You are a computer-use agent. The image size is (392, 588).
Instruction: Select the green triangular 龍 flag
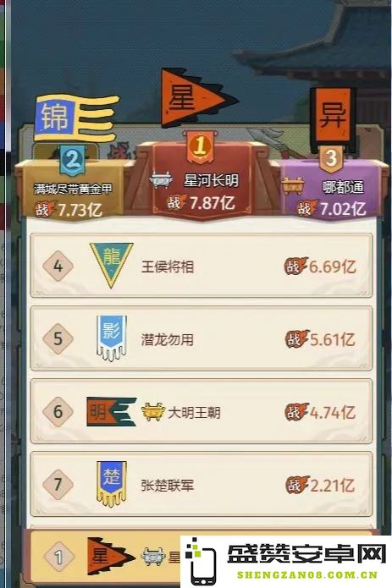click(112, 265)
